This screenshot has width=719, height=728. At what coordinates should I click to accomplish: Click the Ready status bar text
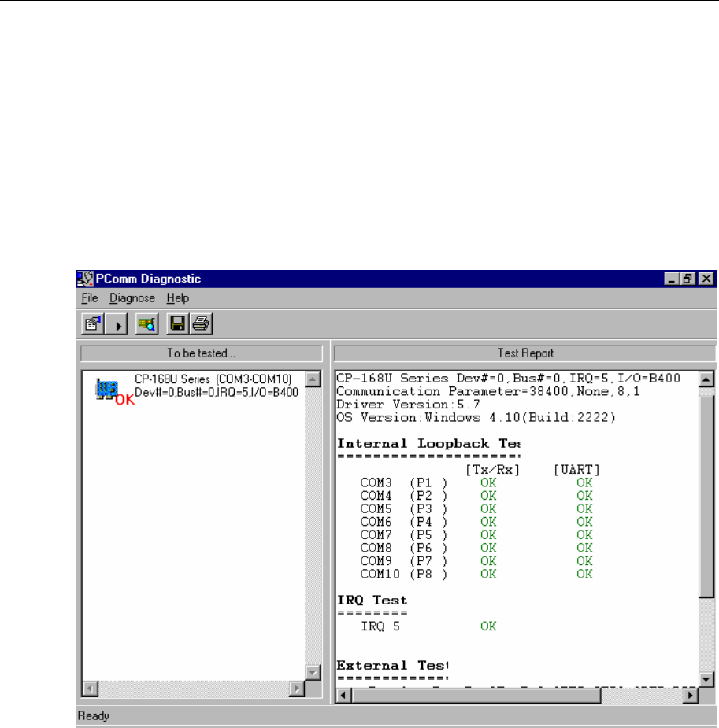click(94, 715)
